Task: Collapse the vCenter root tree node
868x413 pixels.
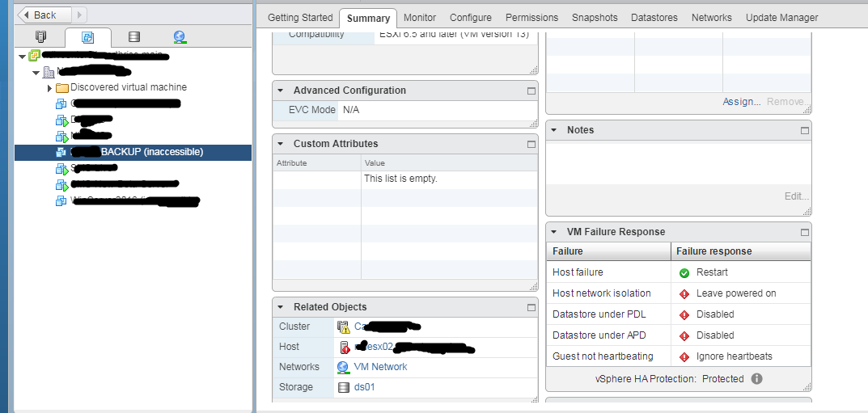Action: click(x=22, y=57)
